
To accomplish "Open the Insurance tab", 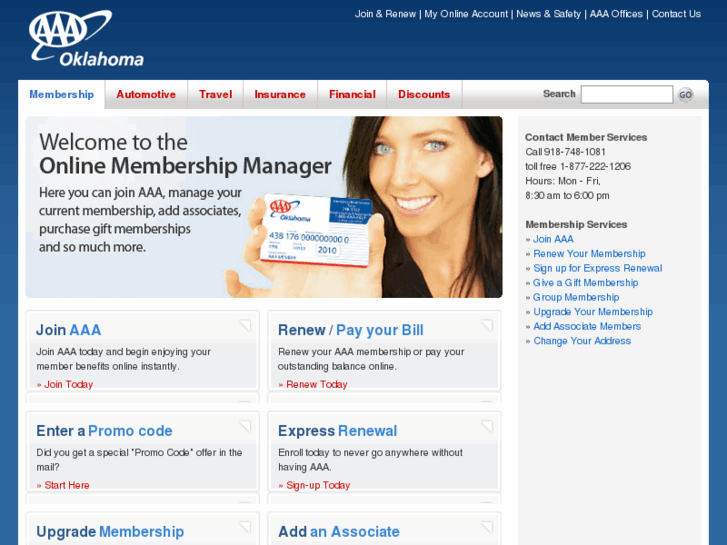I will pos(280,95).
